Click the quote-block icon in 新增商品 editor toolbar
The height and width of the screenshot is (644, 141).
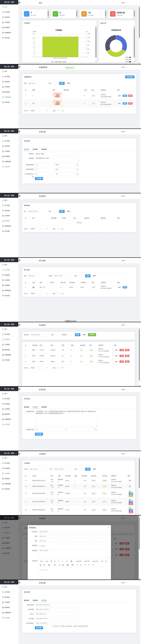point(47,561)
